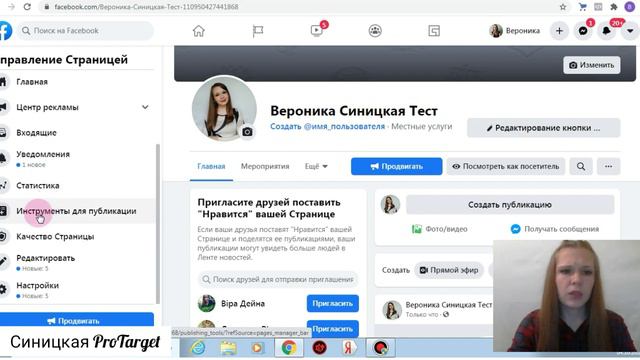Start a Прямой эфир live video
This screenshot has height=360, width=640.
(x=449, y=270)
